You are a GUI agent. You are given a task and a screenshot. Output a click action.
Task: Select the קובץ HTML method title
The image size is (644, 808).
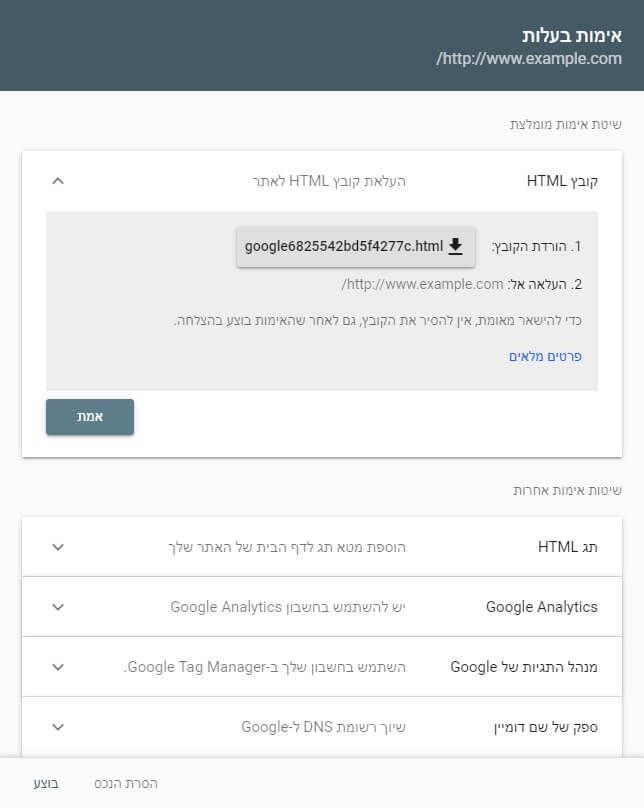coord(562,181)
